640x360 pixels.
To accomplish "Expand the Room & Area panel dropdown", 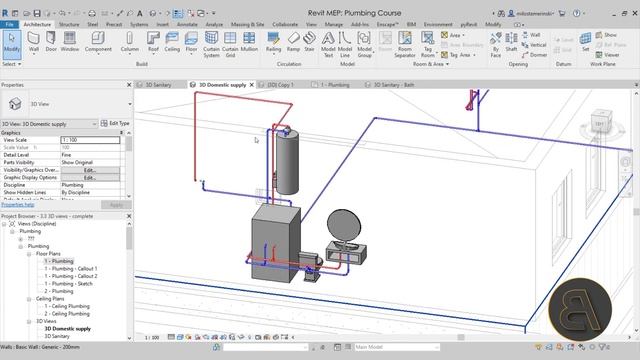I will [x=431, y=64].
